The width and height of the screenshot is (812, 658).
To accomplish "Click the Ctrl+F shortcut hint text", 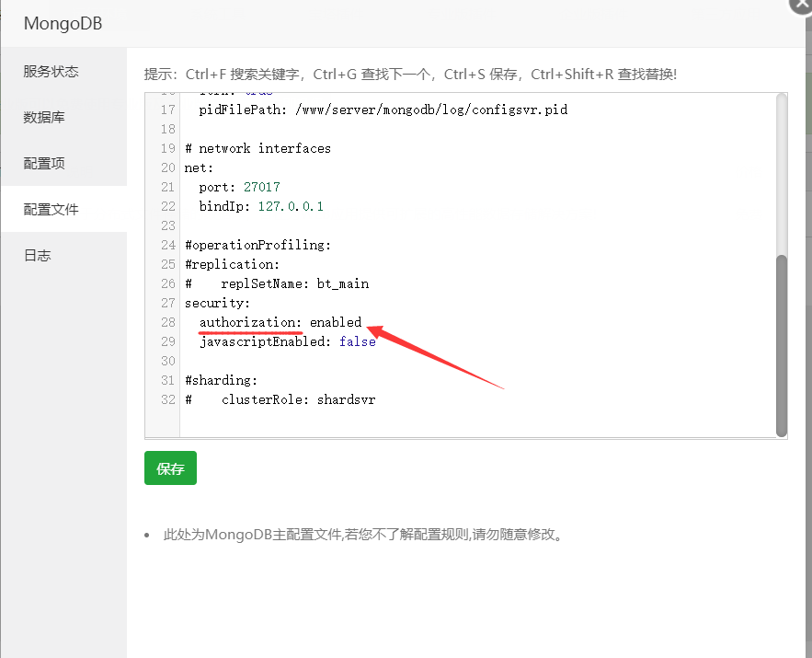I will (x=243, y=75).
